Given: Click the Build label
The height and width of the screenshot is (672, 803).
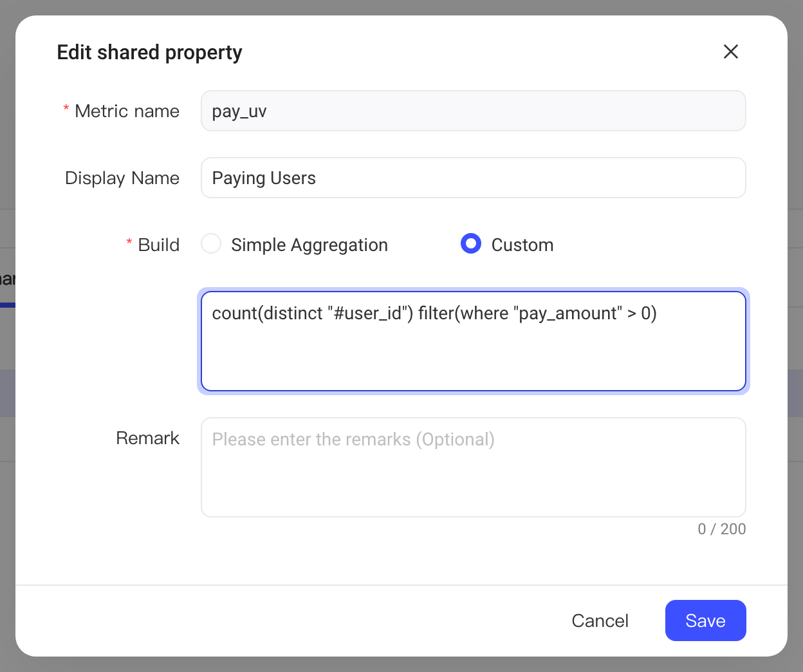Looking at the screenshot, I should tap(159, 245).
